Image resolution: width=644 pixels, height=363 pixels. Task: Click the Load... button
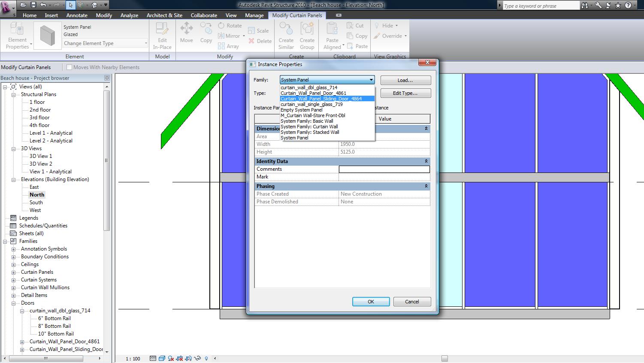(405, 80)
